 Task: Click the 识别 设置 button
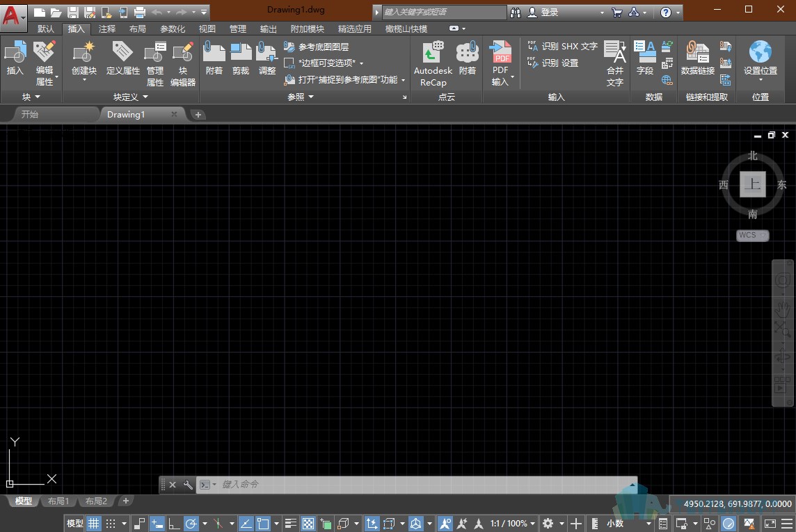click(x=553, y=63)
